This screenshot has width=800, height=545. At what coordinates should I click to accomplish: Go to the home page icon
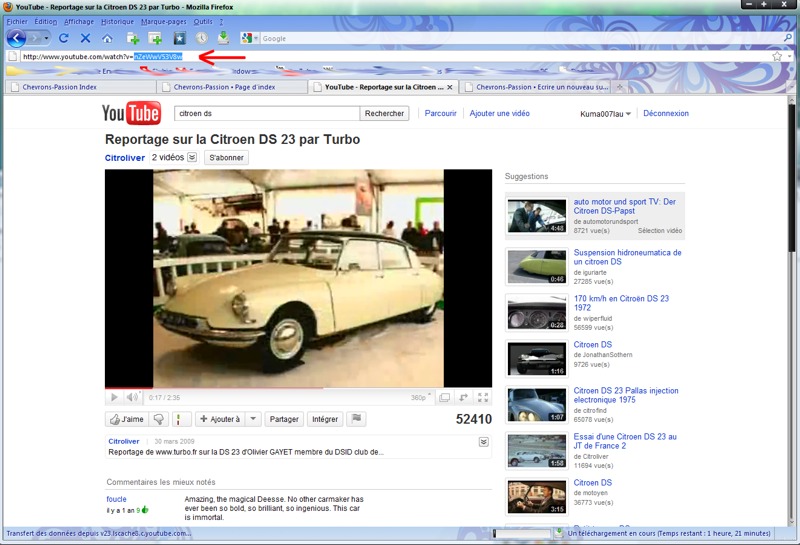tap(107, 38)
